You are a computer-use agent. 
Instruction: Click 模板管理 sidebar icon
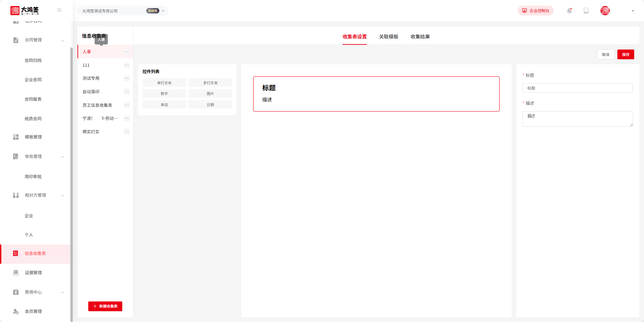click(16, 137)
